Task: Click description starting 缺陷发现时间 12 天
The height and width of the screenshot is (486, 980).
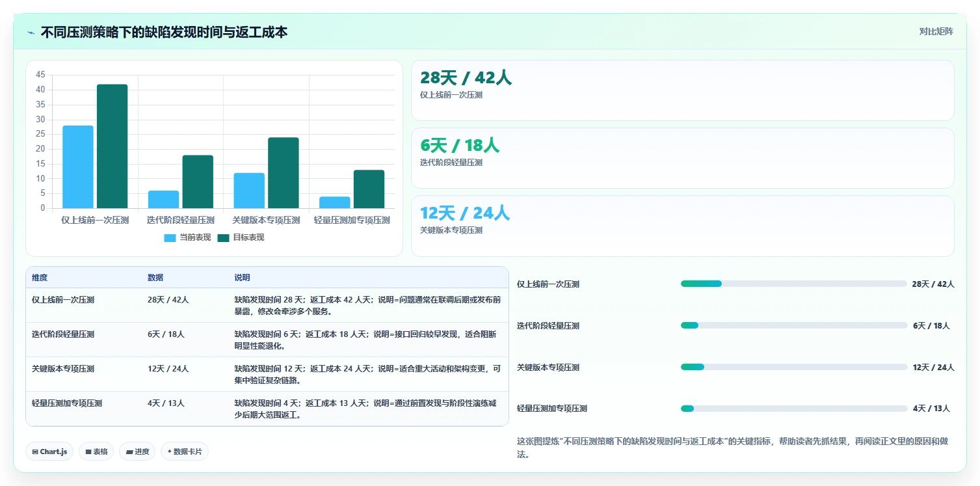Action: click(367, 375)
